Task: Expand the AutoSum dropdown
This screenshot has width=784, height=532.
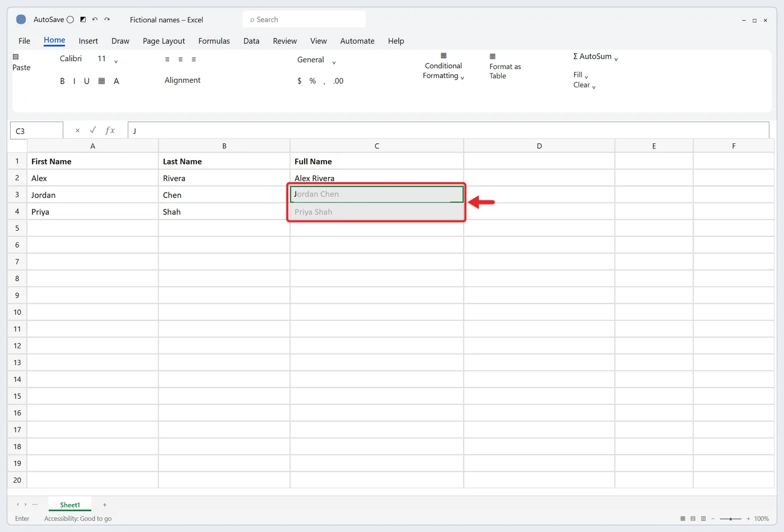Action: coord(616,59)
